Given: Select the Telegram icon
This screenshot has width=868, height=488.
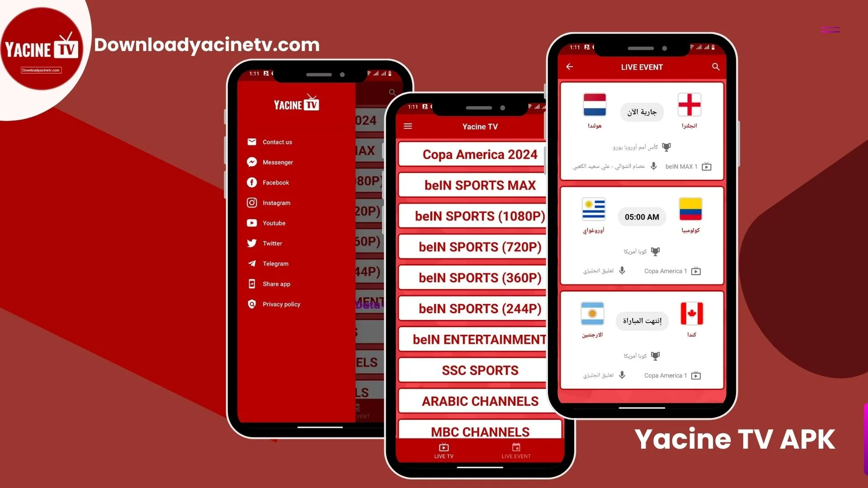Looking at the screenshot, I should point(252,263).
